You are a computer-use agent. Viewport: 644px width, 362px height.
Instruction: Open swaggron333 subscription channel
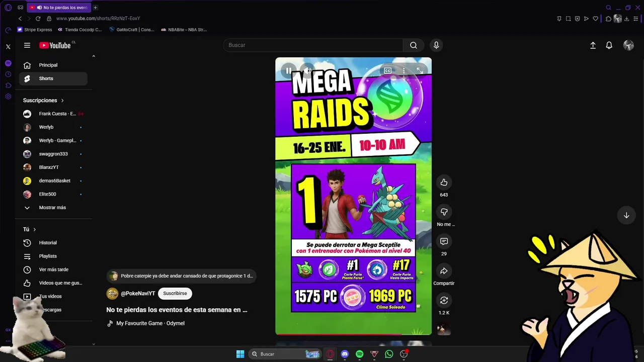[x=53, y=154]
